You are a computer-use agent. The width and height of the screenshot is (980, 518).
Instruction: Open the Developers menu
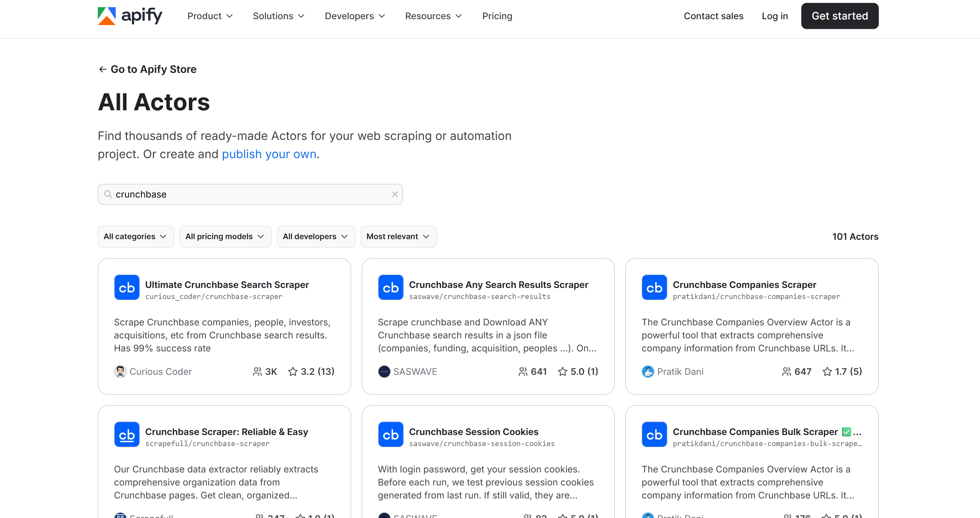354,16
